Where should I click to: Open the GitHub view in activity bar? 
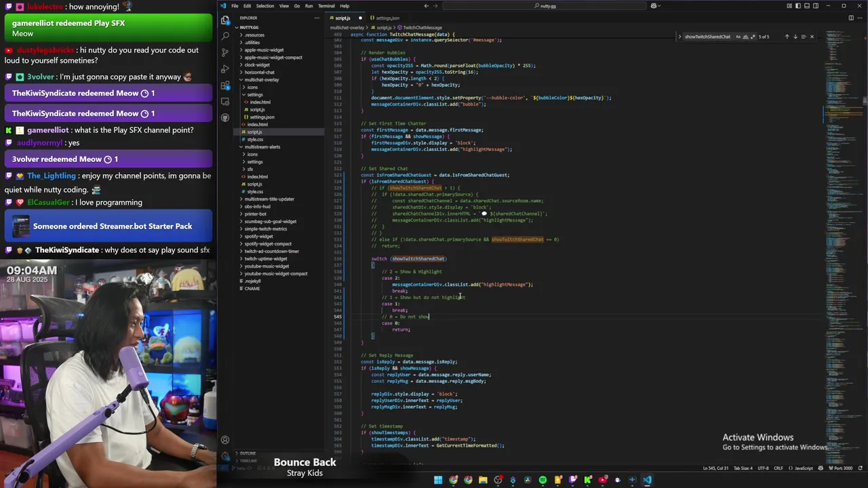[x=225, y=117]
